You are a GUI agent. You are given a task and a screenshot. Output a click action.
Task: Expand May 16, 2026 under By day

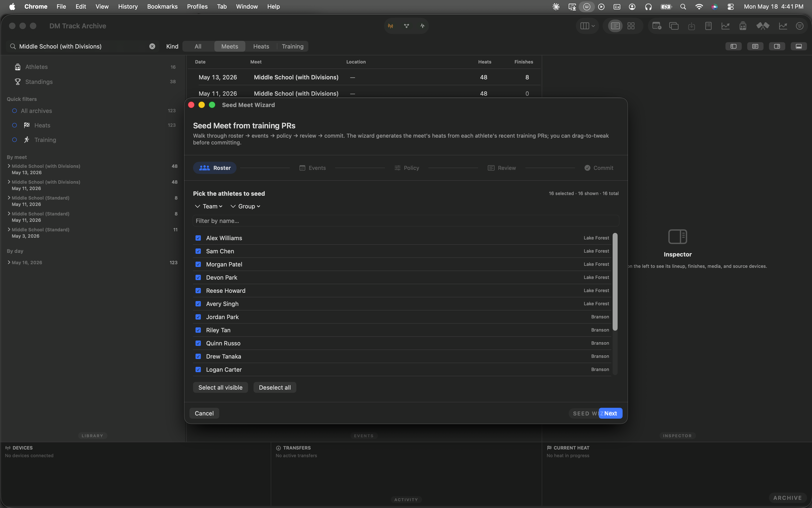9,262
